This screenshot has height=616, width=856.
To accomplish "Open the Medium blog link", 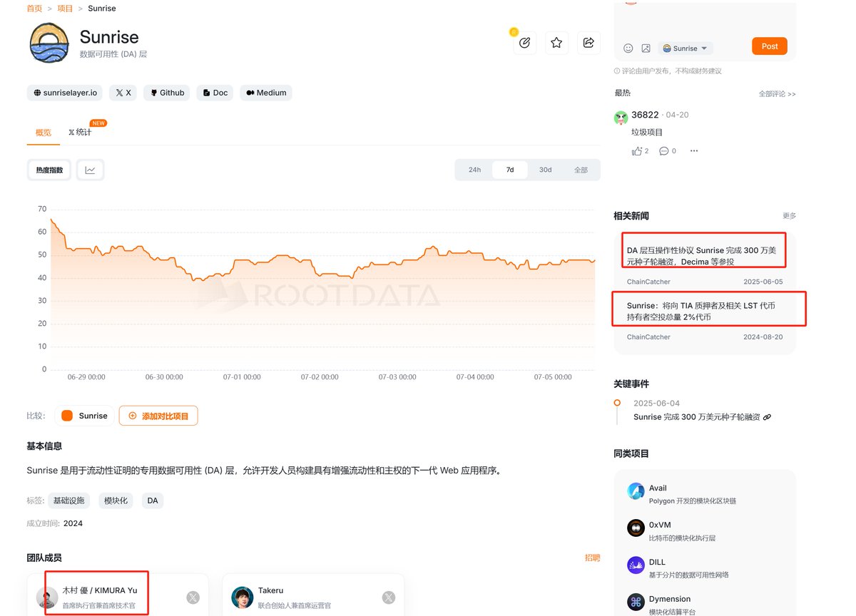I will pyautogui.click(x=266, y=93).
